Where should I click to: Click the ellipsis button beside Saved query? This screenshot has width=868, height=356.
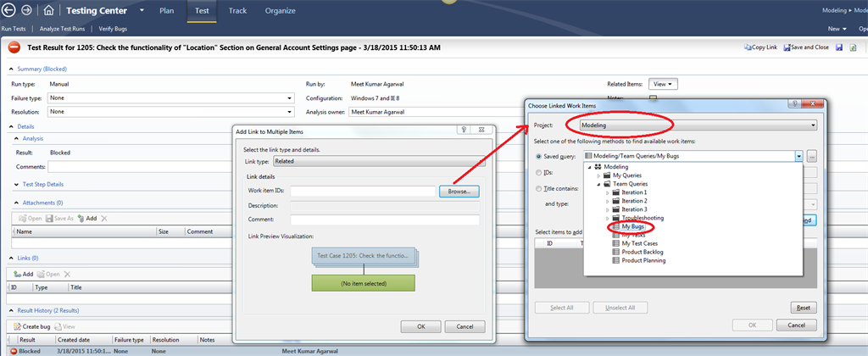[x=811, y=156]
